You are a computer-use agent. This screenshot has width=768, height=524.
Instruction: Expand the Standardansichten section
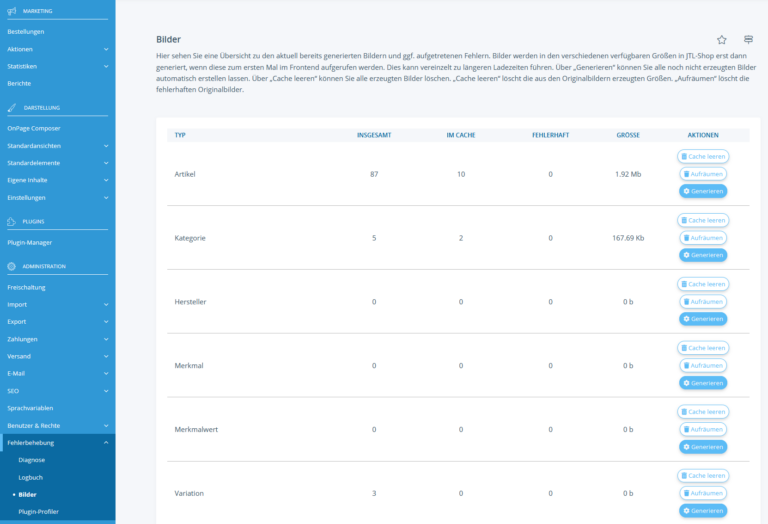tap(106, 146)
